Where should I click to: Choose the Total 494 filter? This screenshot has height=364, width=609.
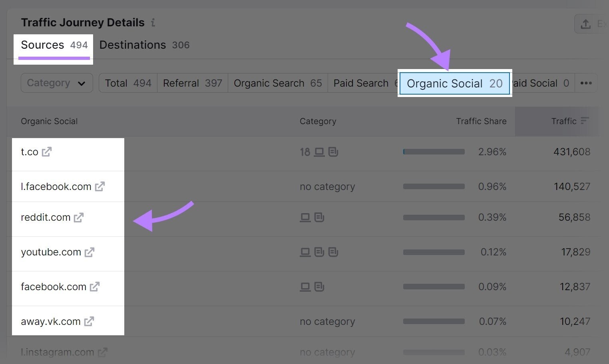(x=128, y=83)
